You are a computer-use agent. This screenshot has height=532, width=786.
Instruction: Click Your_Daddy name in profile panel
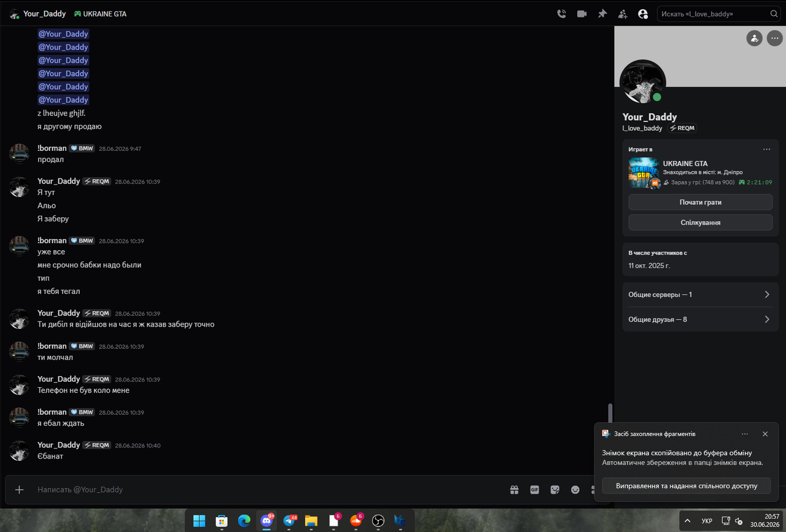click(650, 117)
